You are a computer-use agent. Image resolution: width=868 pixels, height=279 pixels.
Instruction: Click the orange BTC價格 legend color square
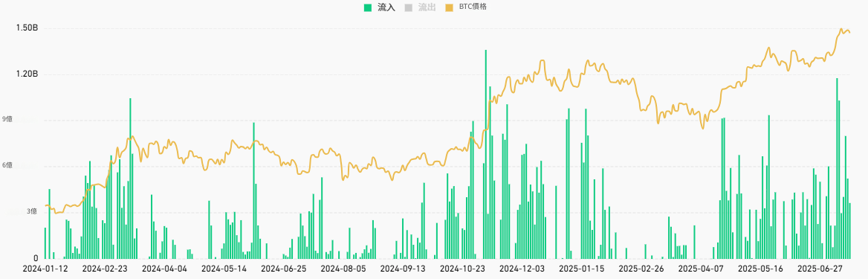click(x=449, y=7)
